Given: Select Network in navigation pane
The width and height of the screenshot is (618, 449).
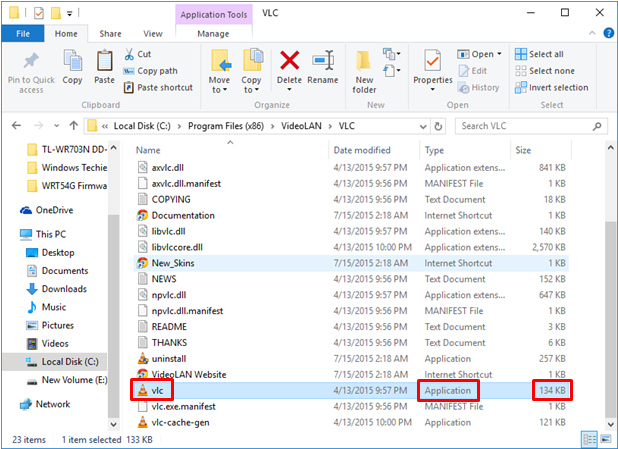Looking at the screenshot, I should click(x=45, y=404).
